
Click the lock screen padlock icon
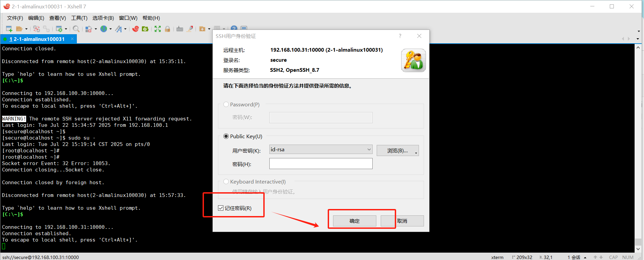167,29
